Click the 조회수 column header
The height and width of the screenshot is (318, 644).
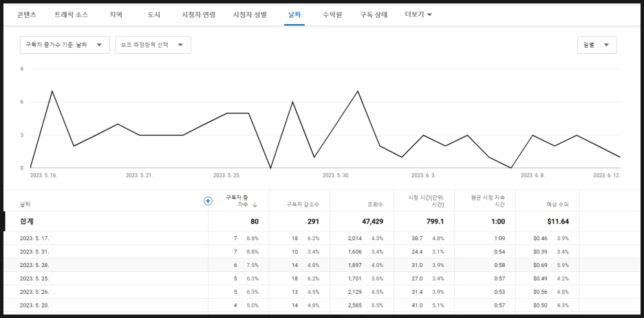click(x=376, y=204)
